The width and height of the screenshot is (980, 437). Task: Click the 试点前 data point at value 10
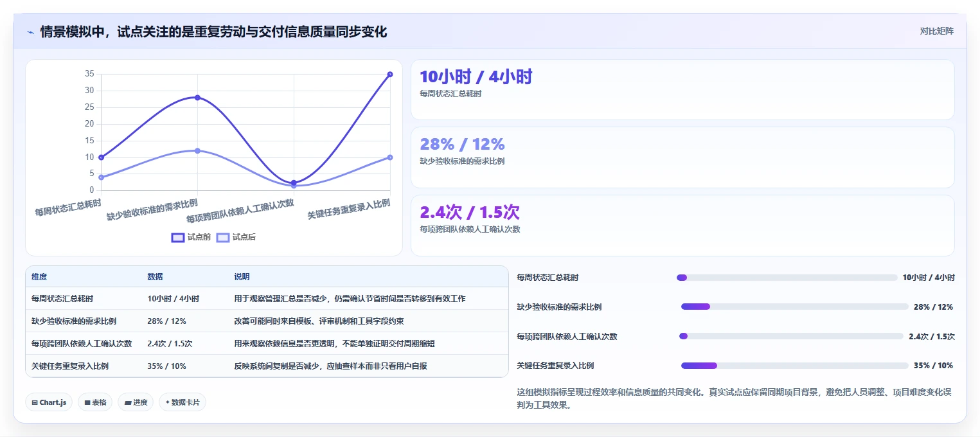101,157
